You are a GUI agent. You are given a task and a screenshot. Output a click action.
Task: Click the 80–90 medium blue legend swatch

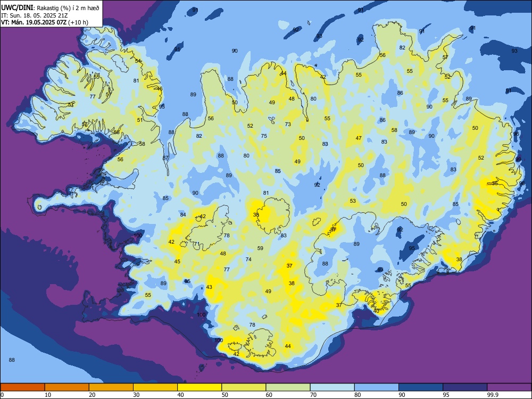click(x=377, y=387)
